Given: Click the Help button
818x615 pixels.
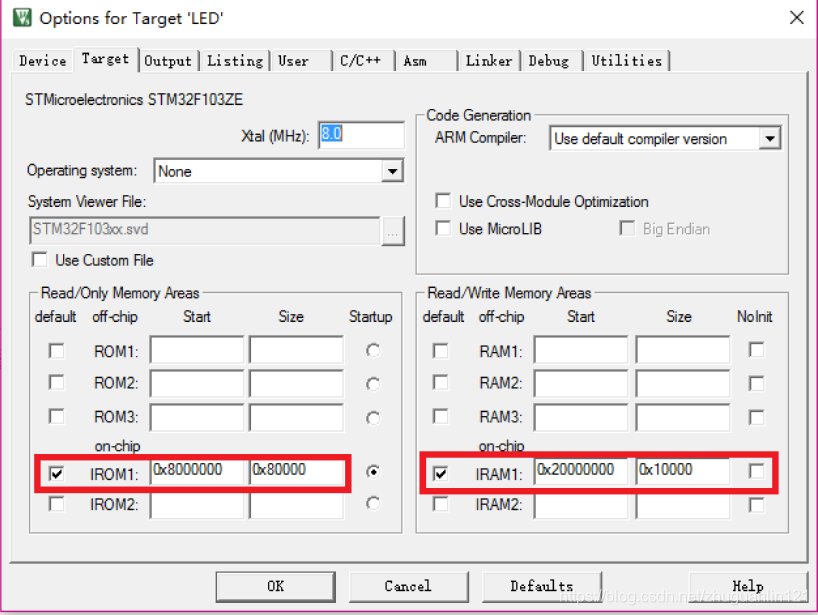Looking at the screenshot, I should coord(748,586).
